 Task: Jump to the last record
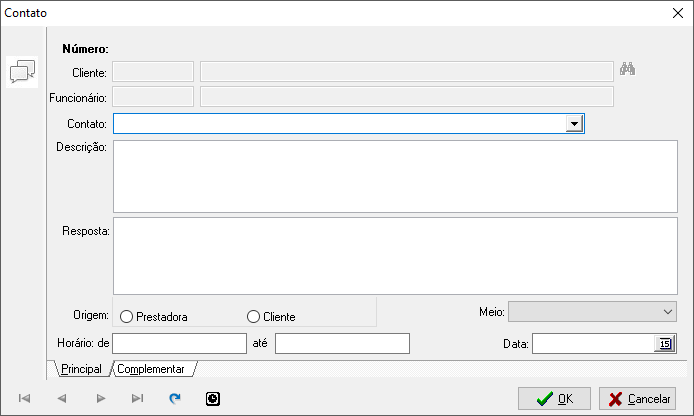click(x=137, y=398)
